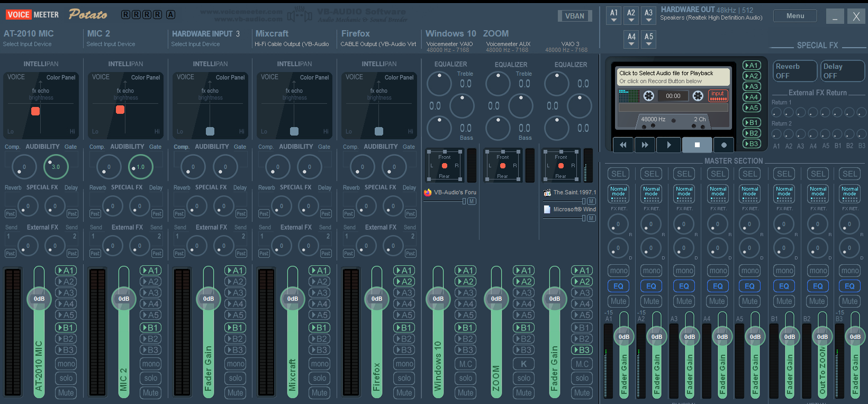
Task: Mute the AT-2010 MIC strip
Action: pos(66,393)
